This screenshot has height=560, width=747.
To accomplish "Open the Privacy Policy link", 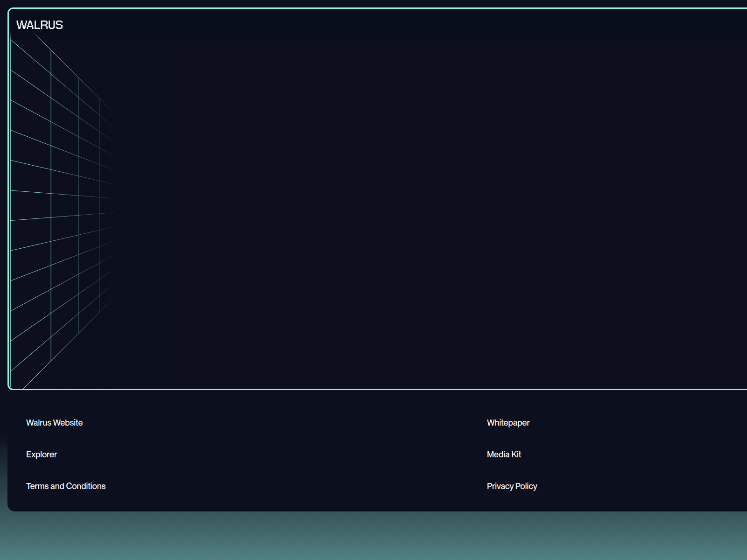I will pos(512,486).
